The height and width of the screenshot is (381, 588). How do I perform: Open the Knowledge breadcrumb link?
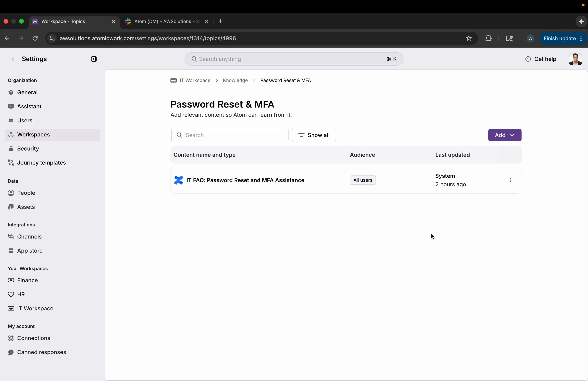pyautogui.click(x=235, y=80)
